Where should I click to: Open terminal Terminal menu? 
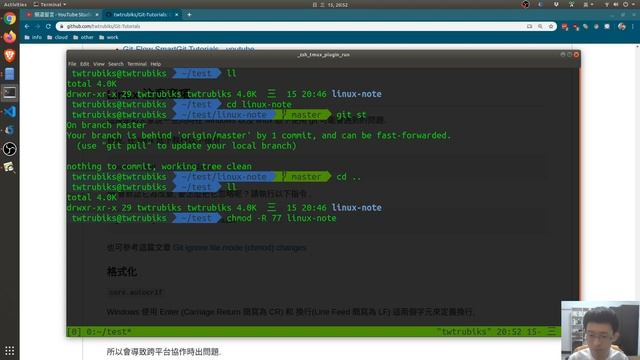[137, 64]
